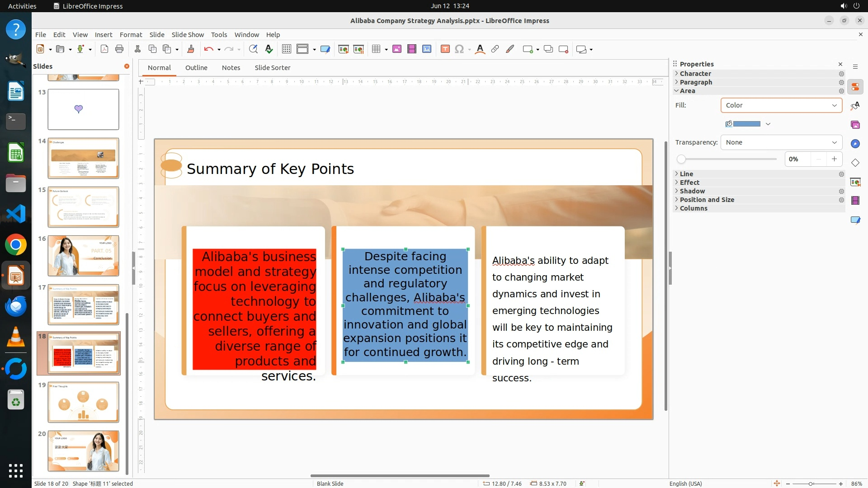Click the Clone Formatting paintbrush icon

tap(190, 49)
